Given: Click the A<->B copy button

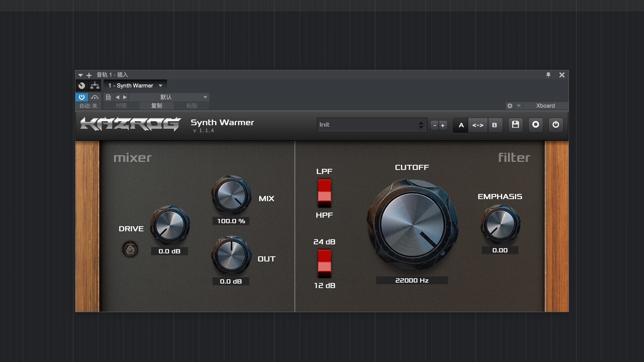Looking at the screenshot, I should tap(478, 125).
